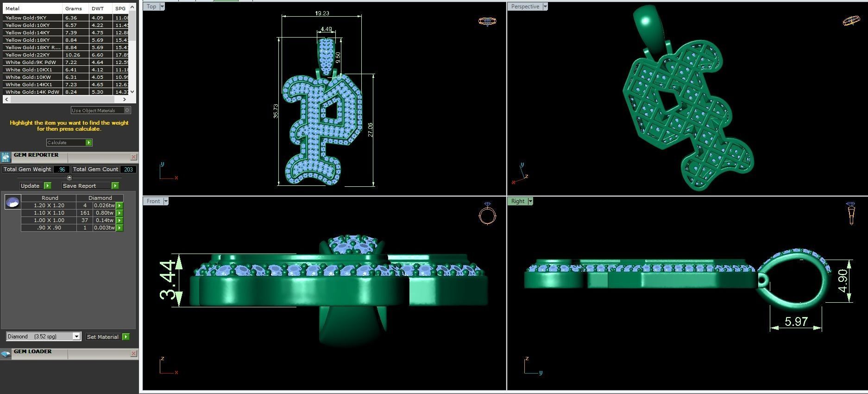Select the round diamond gem thumbnail
Viewport: 868px width, 394px height.
13,202
